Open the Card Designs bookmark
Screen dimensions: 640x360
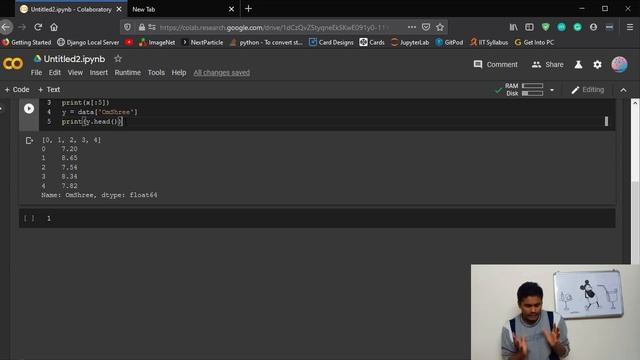331,42
